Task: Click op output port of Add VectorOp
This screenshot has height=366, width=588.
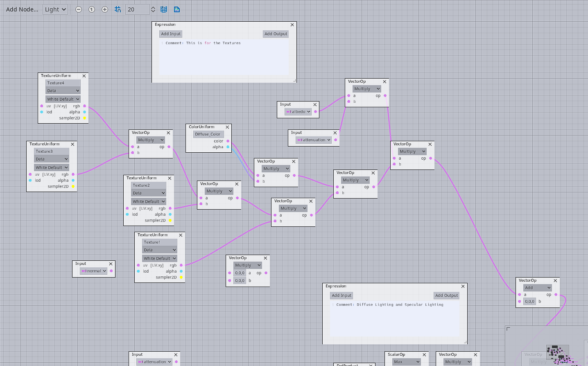Action: click(x=556, y=295)
